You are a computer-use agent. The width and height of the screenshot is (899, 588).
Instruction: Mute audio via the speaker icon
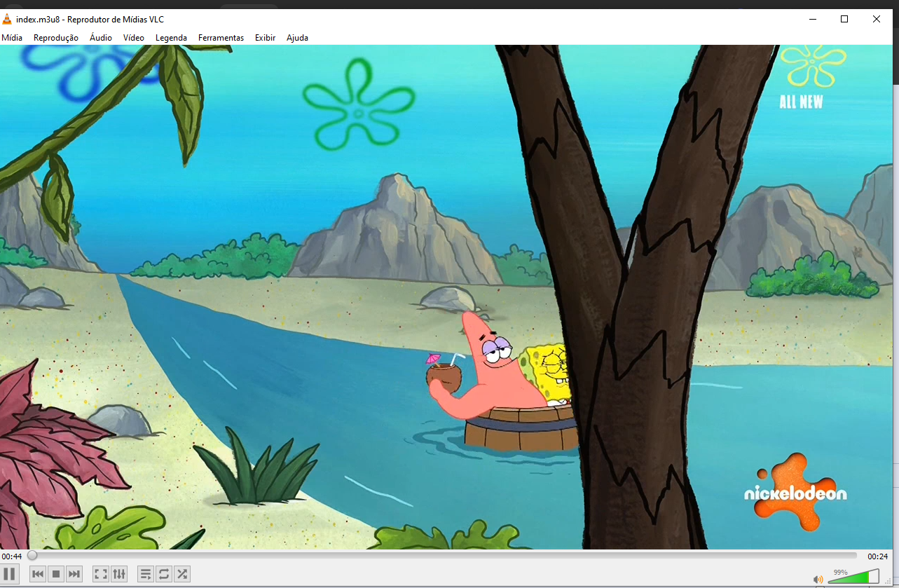pyautogui.click(x=818, y=579)
